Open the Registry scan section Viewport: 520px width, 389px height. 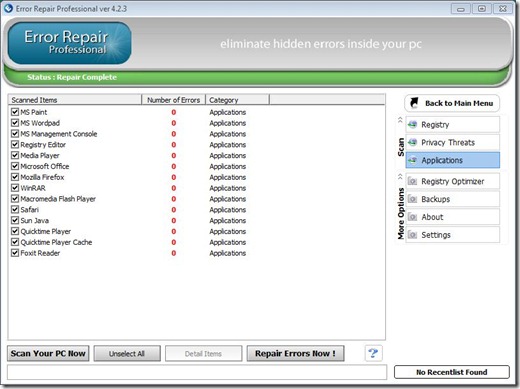(x=453, y=125)
